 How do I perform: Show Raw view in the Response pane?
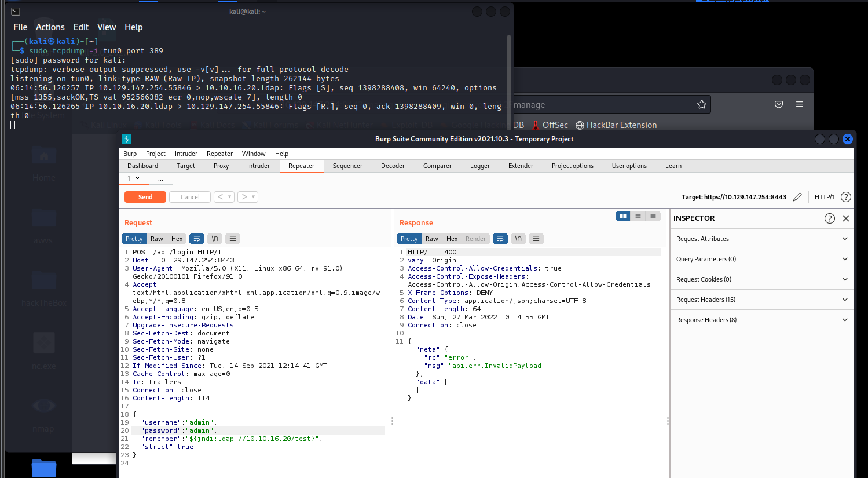(432, 239)
